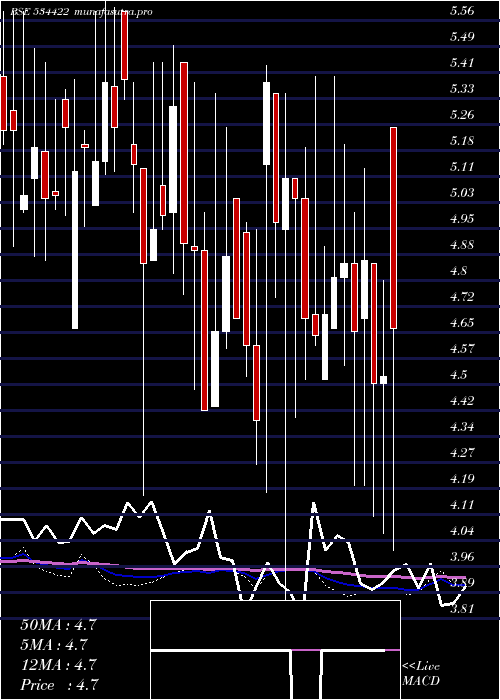Select the 4.72 price axis label

(x=462, y=296)
